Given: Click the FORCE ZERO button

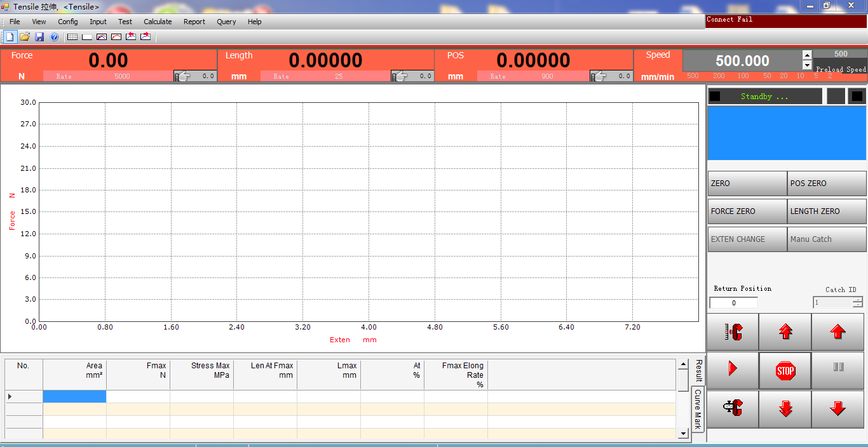Looking at the screenshot, I should click(x=747, y=211).
